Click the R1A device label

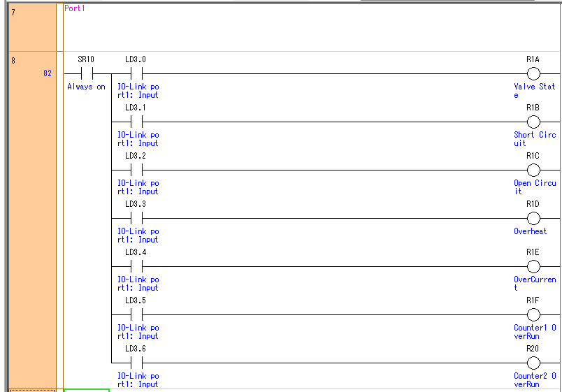(533, 59)
